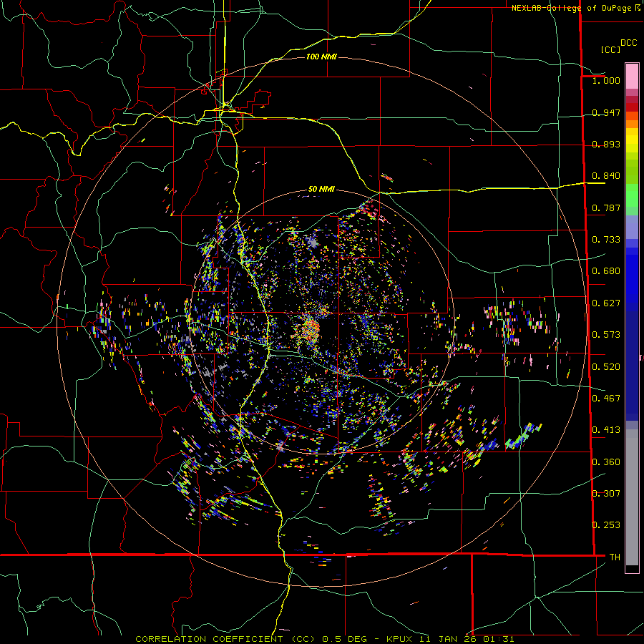The image size is (644, 644).
Task: Select the 0.573 legend value
Action: 606,335
